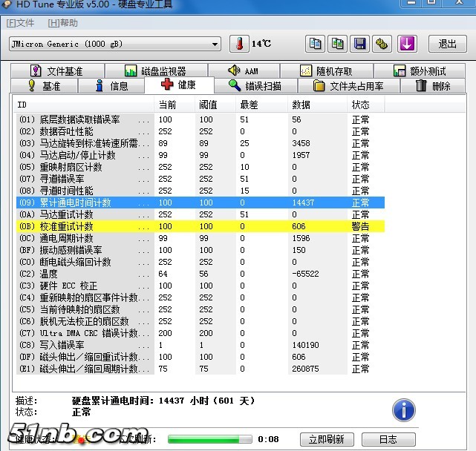The width and height of the screenshot is (476, 451).
Task: Select the 健康 tab
Action: point(179,85)
